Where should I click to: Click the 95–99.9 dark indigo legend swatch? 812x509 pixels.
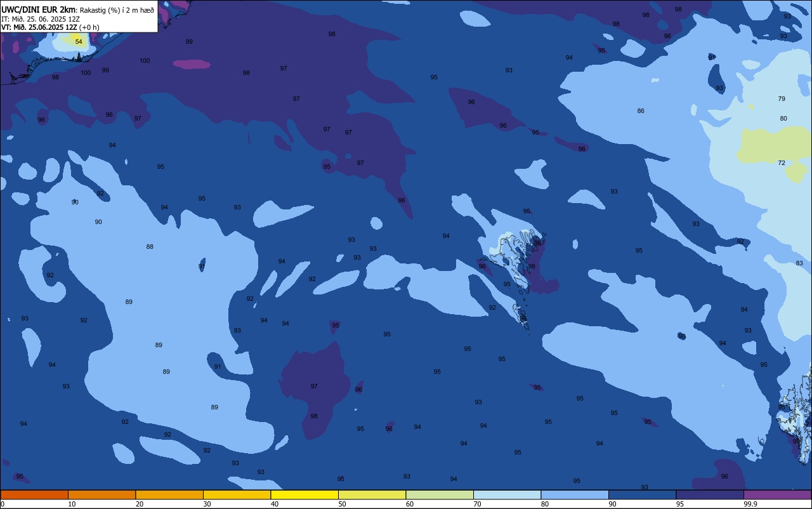tap(710, 494)
